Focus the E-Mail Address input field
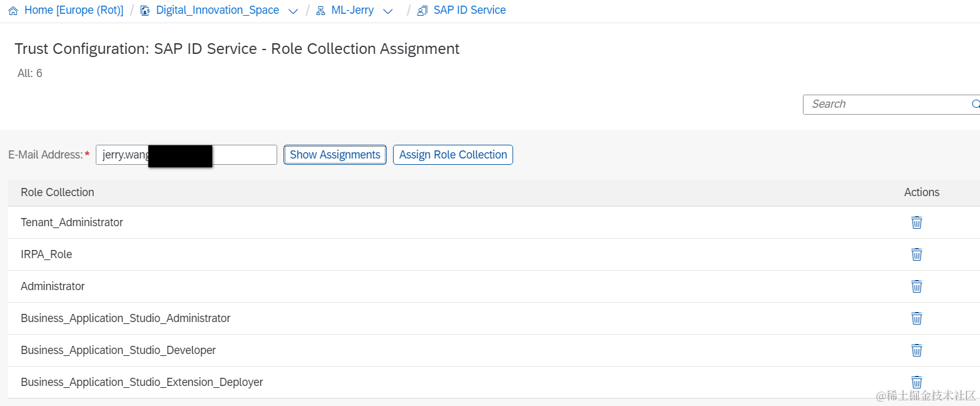 click(x=244, y=155)
